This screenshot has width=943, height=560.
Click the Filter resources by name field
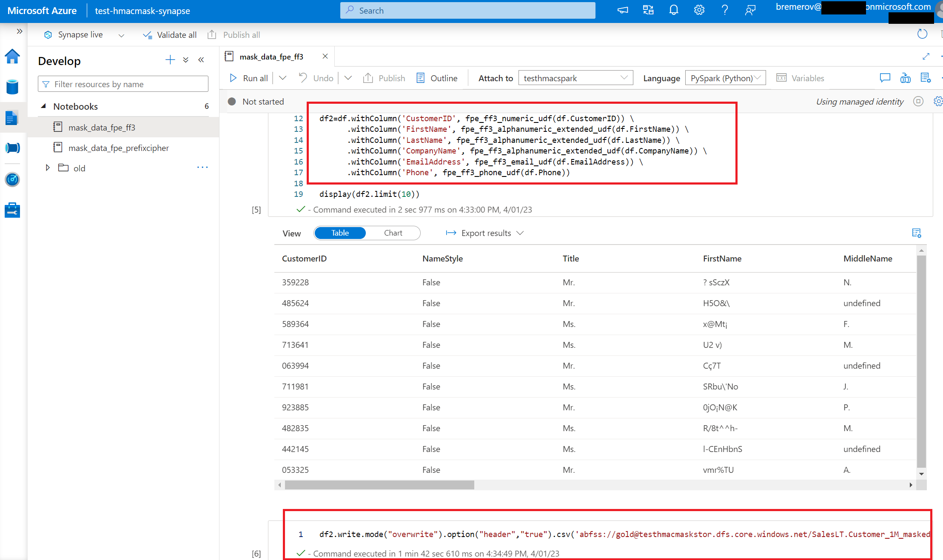pos(123,84)
